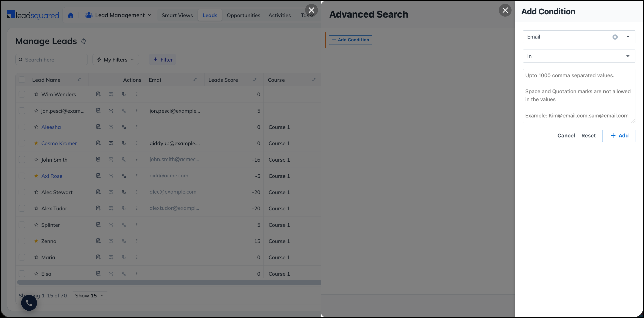Sort by Lead Name column icon
Screen dimensions: 644x318
pyautogui.click(x=79, y=80)
